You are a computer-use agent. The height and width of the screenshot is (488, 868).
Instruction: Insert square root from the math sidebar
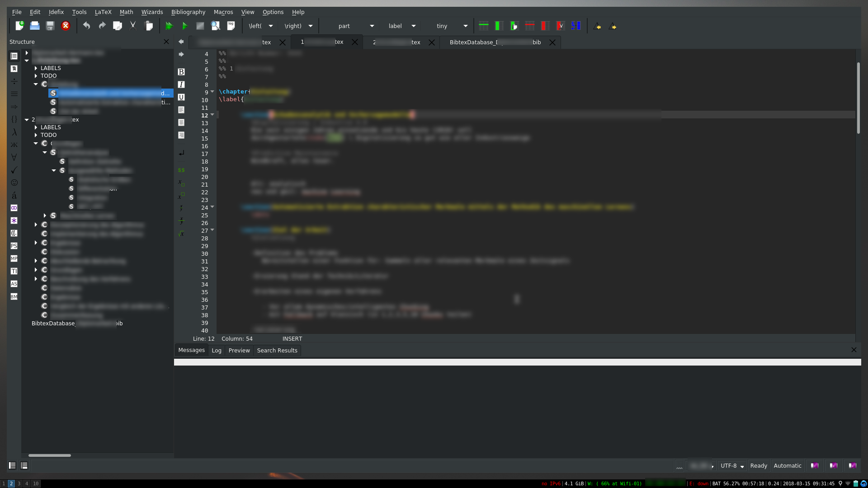coord(181,234)
